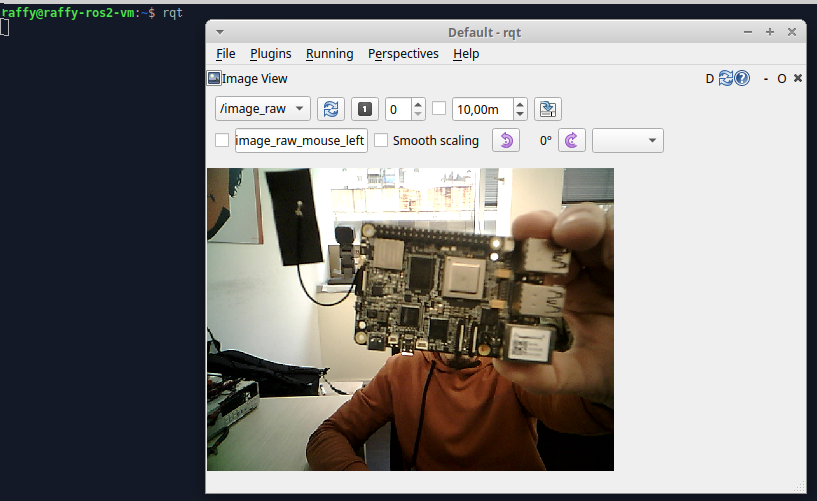Open the Help menu
This screenshot has width=817, height=501.
[x=466, y=54]
